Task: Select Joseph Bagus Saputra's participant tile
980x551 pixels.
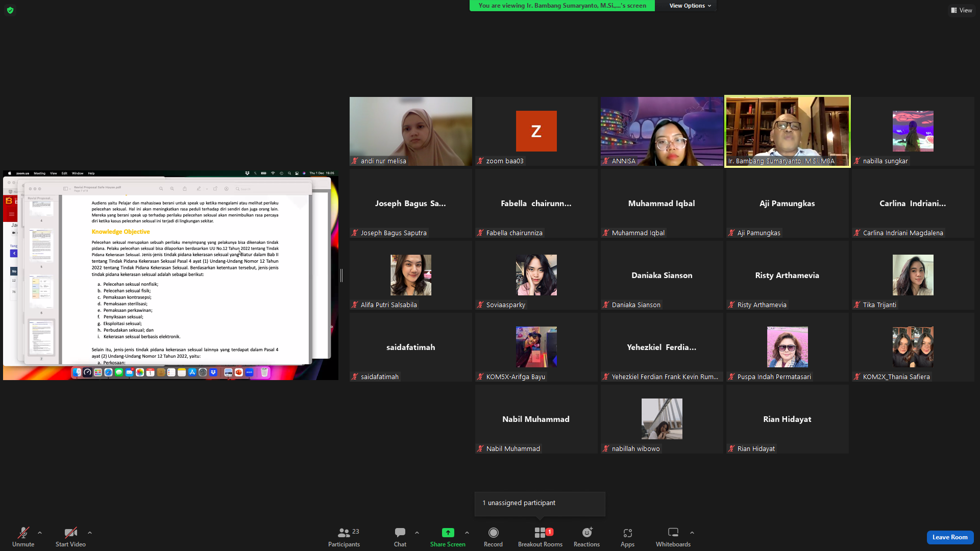Action: [x=411, y=203]
